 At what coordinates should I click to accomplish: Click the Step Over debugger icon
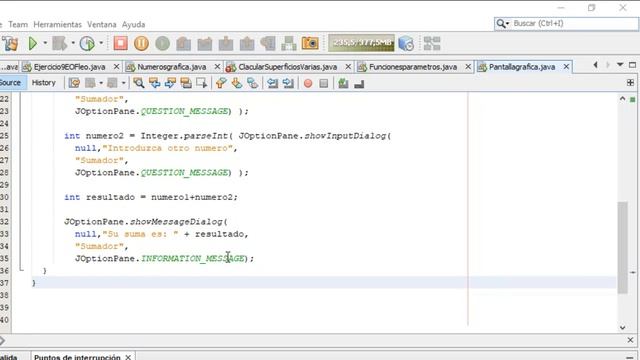pyautogui.click(x=184, y=43)
